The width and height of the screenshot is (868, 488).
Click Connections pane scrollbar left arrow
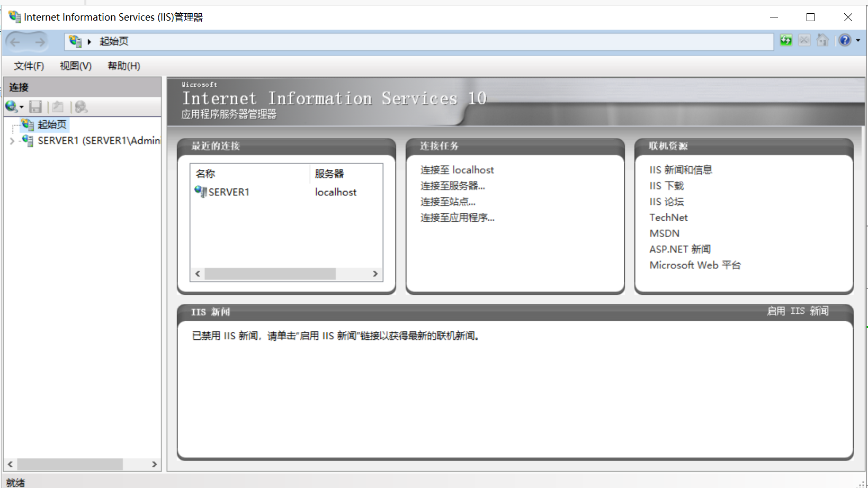(x=10, y=464)
